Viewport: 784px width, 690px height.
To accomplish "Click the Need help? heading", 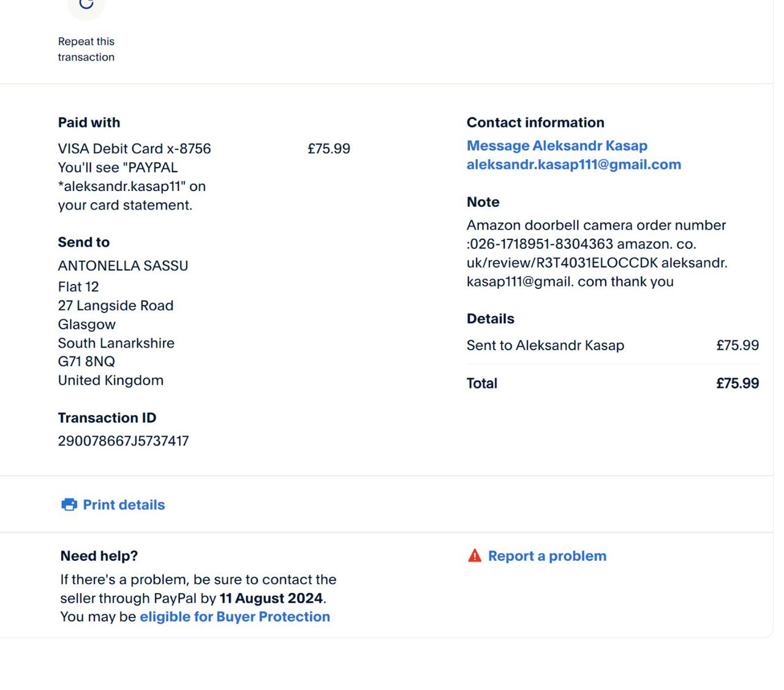I will point(99,556).
